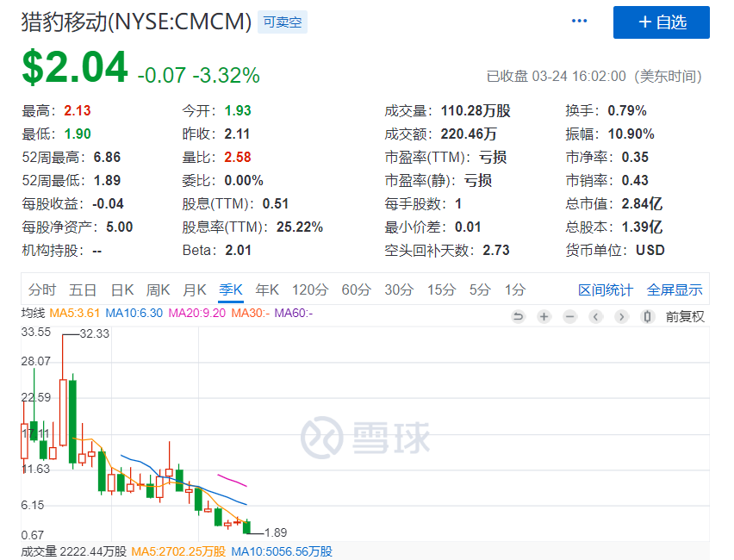Move chart right with chevron icon
This screenshot has height=560, width=734.
pyautogui.click(x=621, y=317)
